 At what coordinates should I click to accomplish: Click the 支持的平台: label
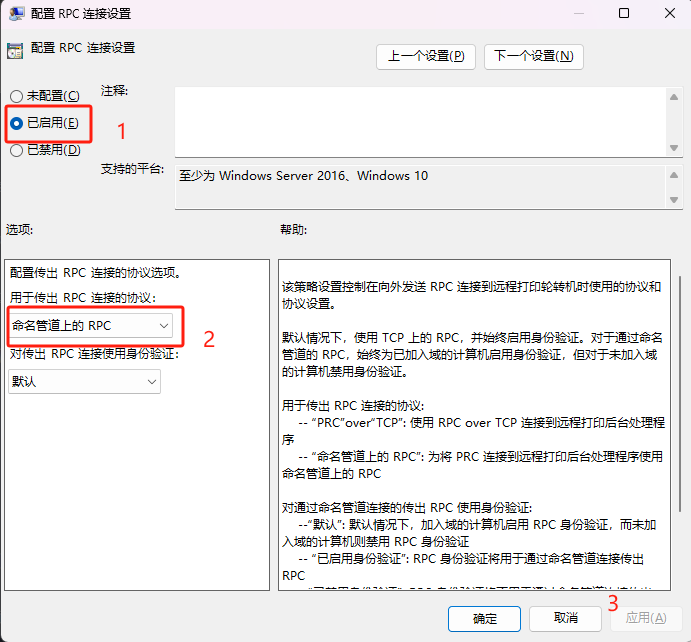(x=132, y=169)
